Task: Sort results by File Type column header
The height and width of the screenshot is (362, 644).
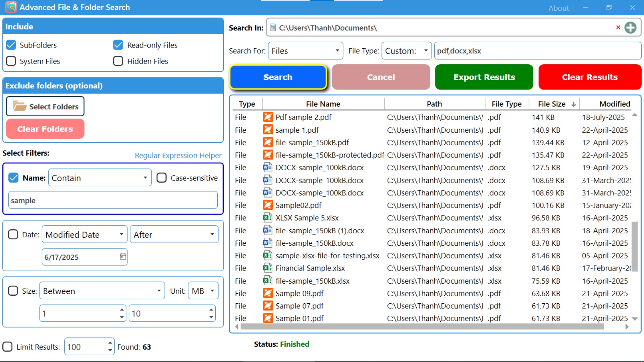Action: [506, 104]
